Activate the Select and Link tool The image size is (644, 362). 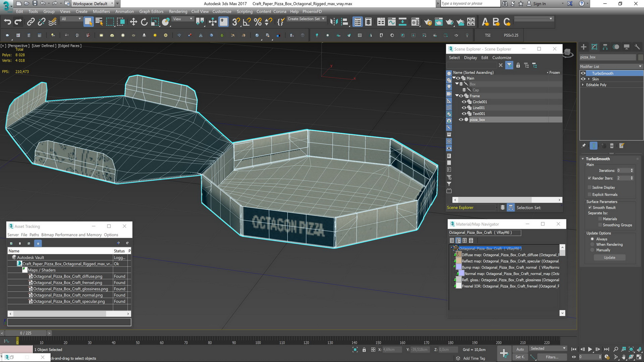coord(31,22)
